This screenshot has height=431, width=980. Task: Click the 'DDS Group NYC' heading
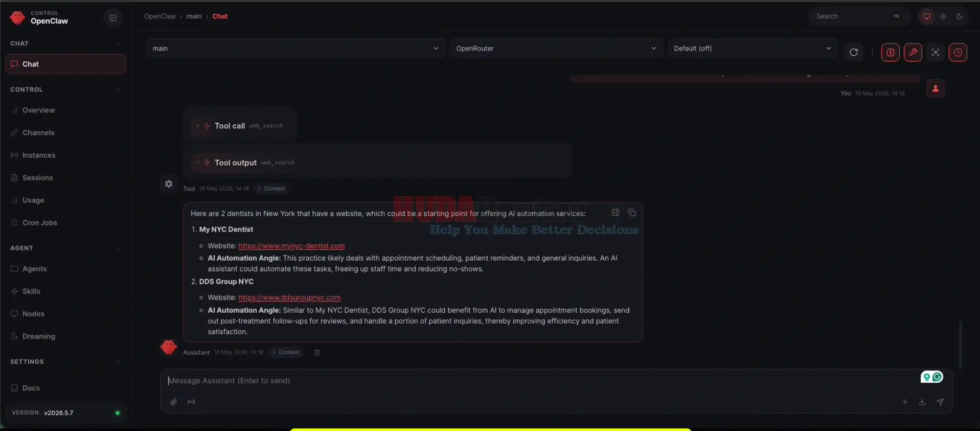pos(226,282)
